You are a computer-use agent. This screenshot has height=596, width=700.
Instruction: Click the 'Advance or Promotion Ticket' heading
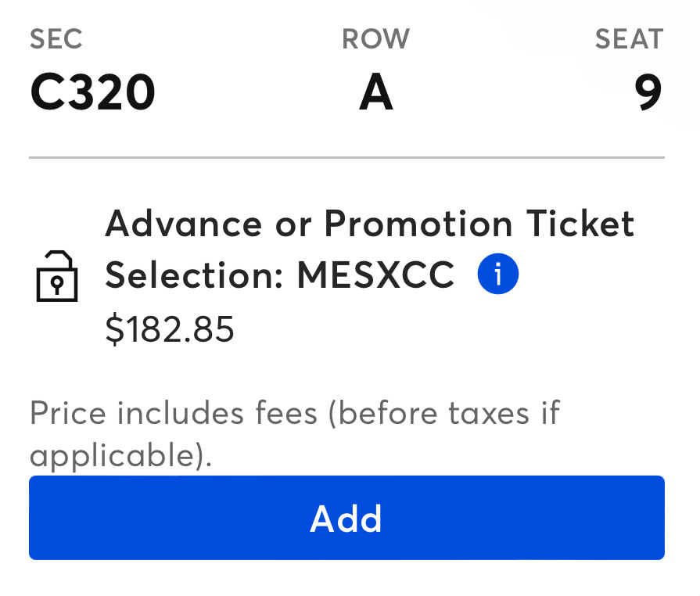(x=369, y=224)
